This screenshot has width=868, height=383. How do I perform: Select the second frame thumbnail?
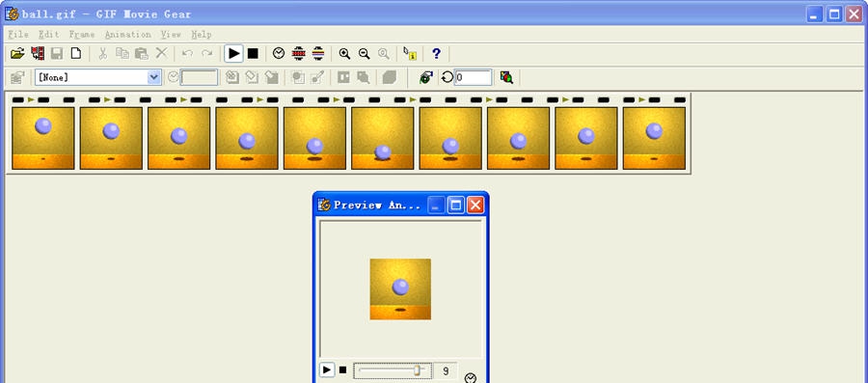tap(111, 138)
